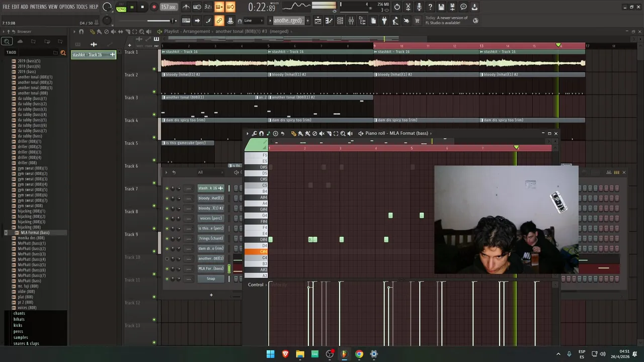Select the piano roll zoom magnifier tool
The width and height of the screenshot is (644, 362).
(x=343, y=134)
